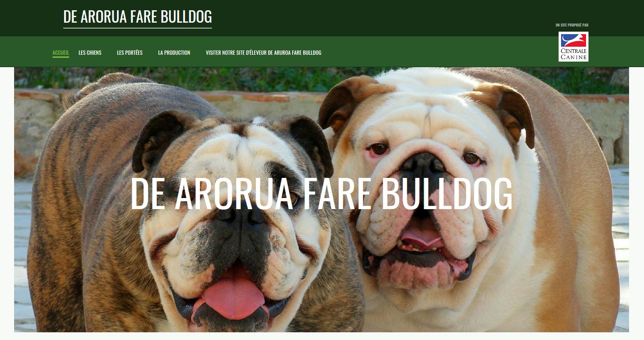Click the right bulldog's open mouth
This screenshot has width=644, height=340.
click(421, 248)
